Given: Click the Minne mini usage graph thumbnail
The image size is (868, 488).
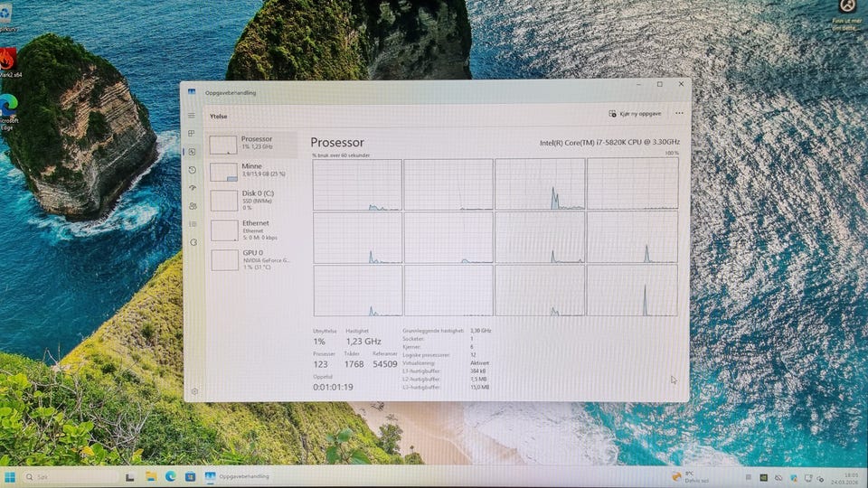Looking at the screenshot, I should click(223, 172).
